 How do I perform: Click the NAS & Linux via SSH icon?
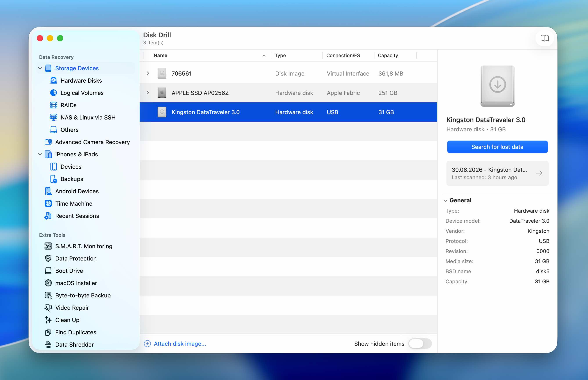click(x=54, y=118)
